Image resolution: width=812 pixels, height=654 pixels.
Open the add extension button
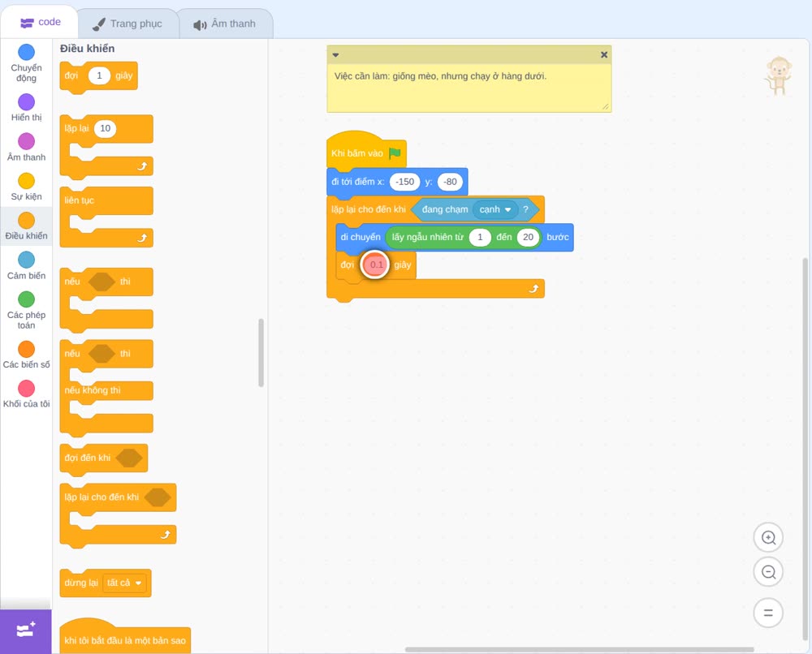coord(26,630)
